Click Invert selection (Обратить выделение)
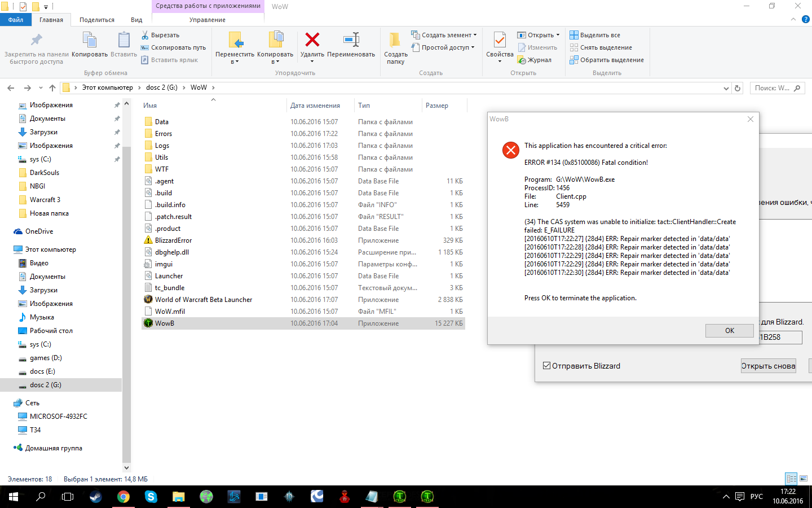The height and width of the screenshot is (508, 812). [x=607, y=60]
